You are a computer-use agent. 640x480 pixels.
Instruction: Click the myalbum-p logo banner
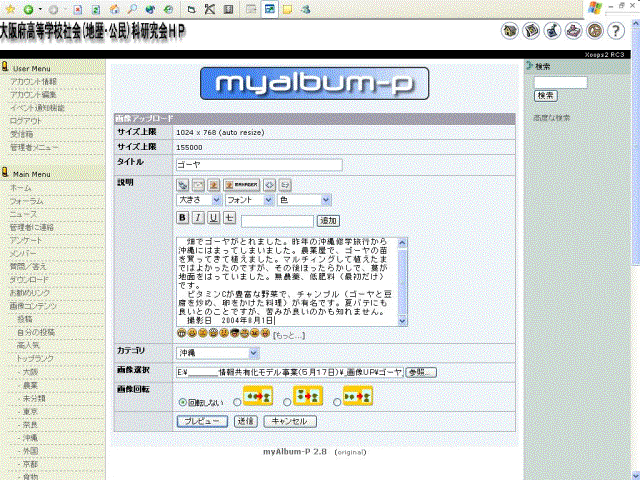click(x=314, y=84)
